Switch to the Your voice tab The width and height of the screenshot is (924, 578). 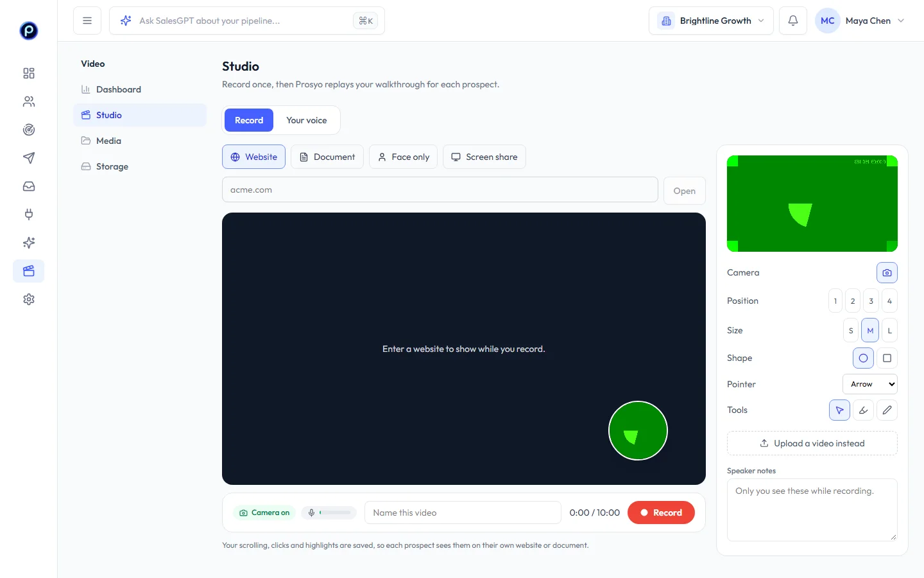click(307, 120)
